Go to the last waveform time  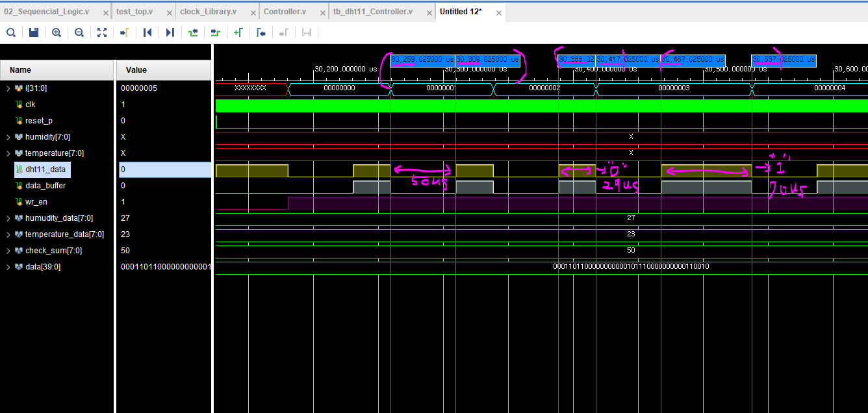(170, 32)
